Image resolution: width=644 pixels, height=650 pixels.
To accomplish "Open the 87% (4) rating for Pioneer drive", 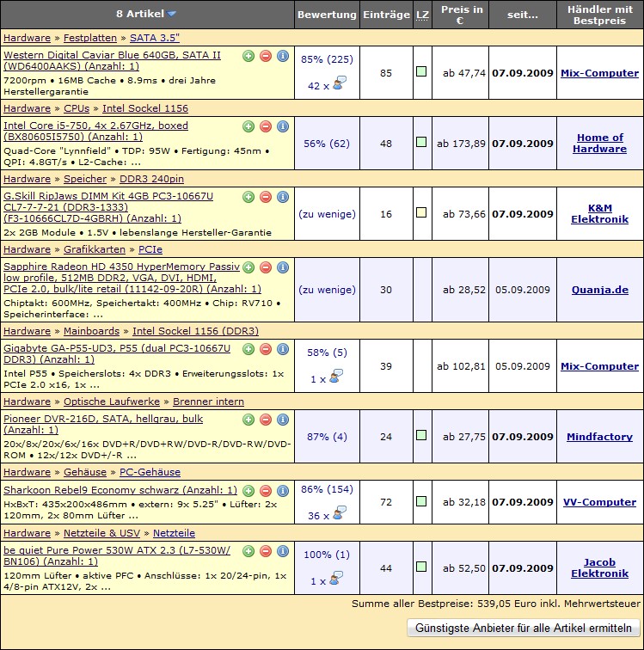I will pyautogui.click(x=327, y=437).
